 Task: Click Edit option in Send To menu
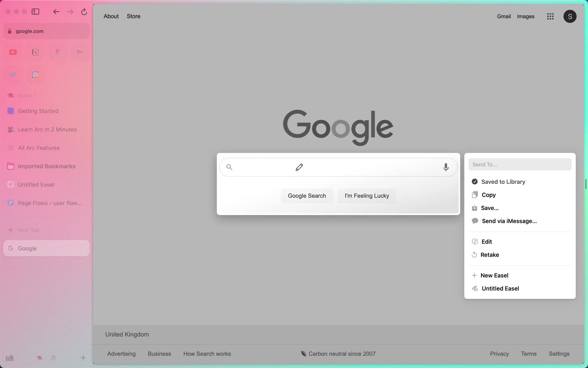[x=486, y=241]
